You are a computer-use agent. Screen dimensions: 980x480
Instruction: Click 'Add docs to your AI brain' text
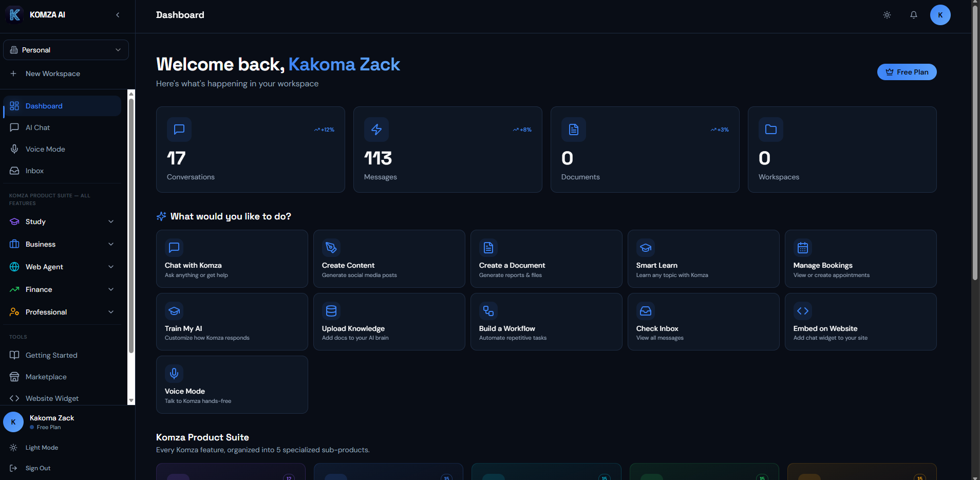point(355,338)
